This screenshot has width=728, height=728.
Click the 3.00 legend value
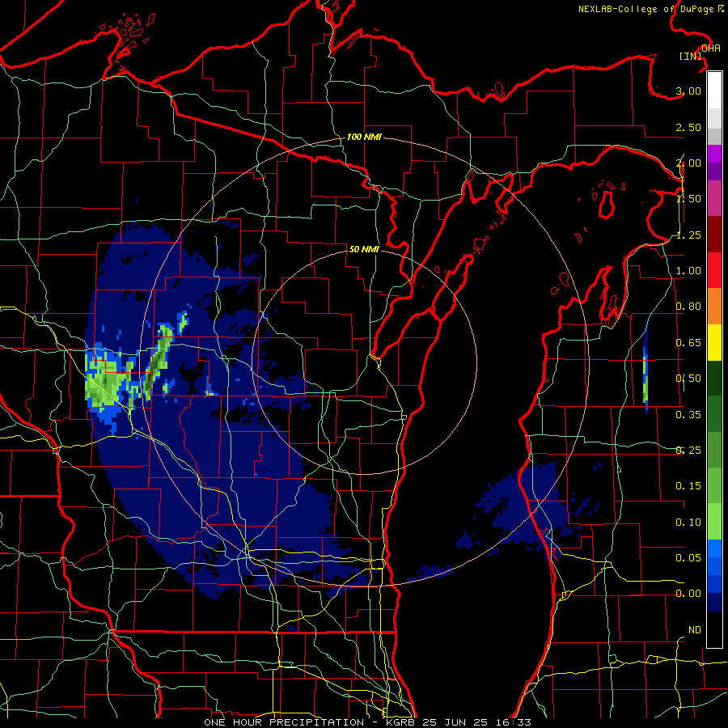click(x=688, y=91)
